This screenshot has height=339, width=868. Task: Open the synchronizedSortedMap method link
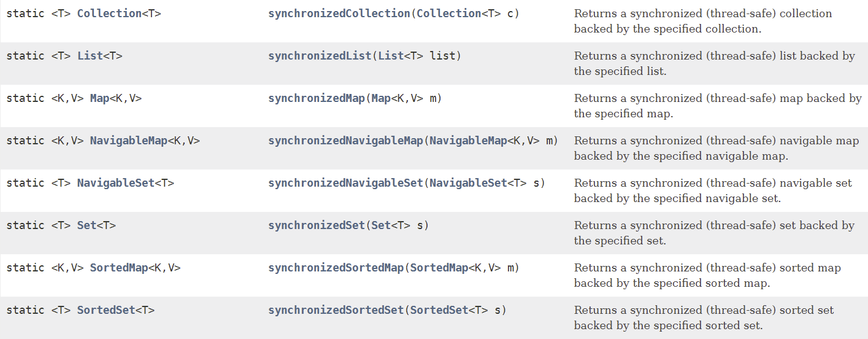pyautogui.click(x=336, y=268)
